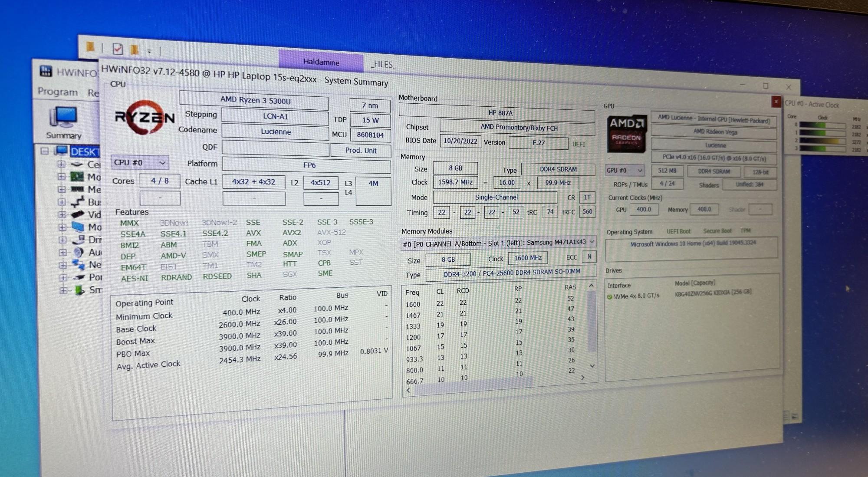Image resolution: width=868 pixels, height=477 pixels.
Task: Expand the 'Me' memory tree node
Action: (62, 189)
